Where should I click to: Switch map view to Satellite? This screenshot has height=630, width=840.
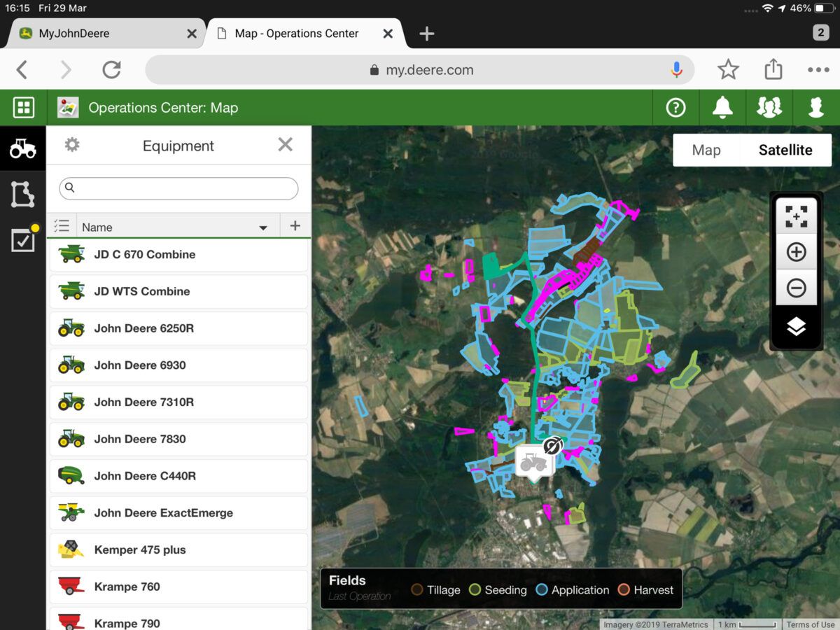tap(785, 150)
